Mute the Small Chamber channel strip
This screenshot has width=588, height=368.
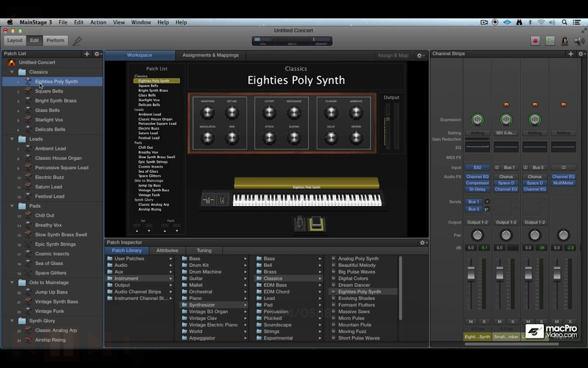coord(499,322)
